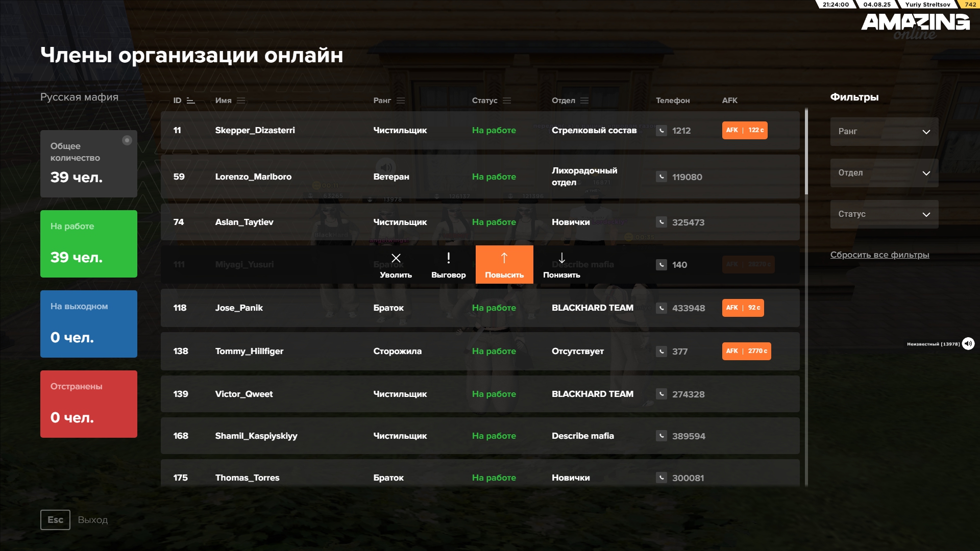Screen dimensions: 980x551
Task: Click Сбросить все фильтры link
Action: click(x=879, y=255)
